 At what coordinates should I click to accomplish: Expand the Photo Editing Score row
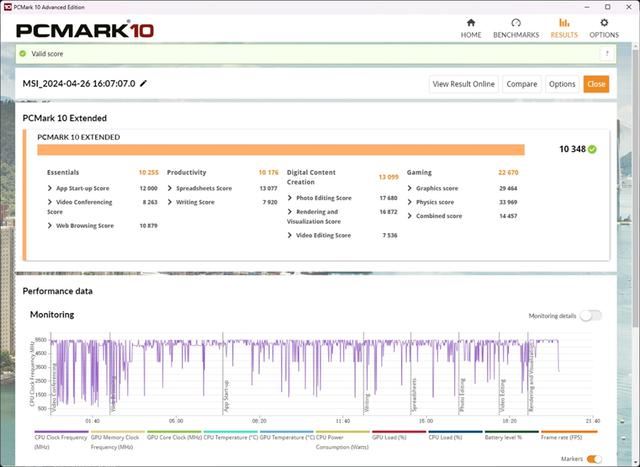(x=290, y=198)
